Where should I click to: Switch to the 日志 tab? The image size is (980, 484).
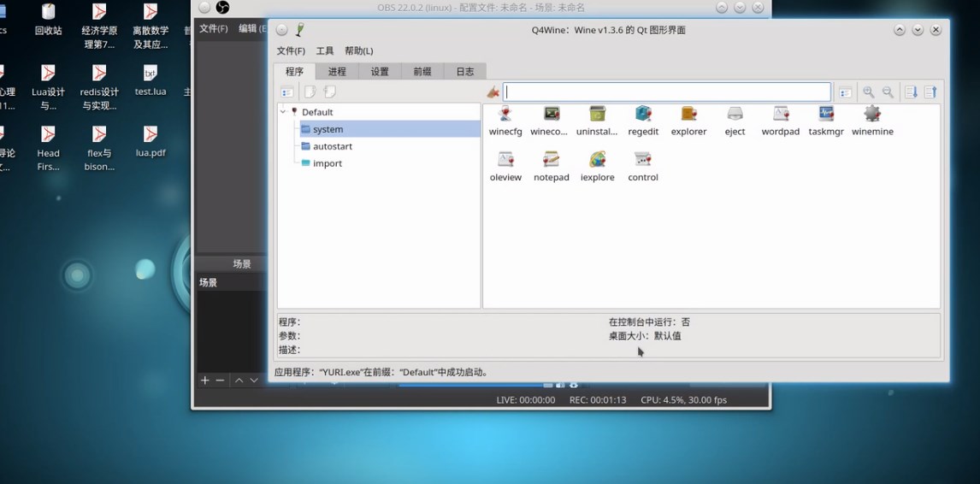pos(464,71)
